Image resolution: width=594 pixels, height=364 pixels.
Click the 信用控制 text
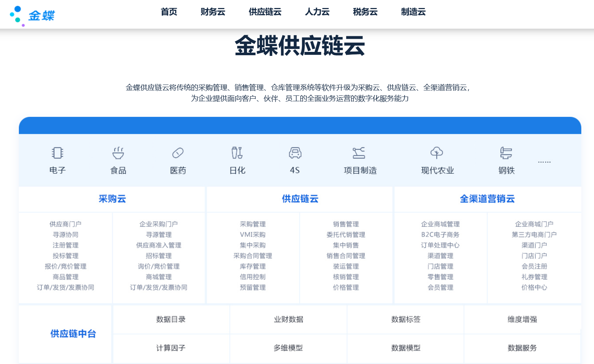253,277
